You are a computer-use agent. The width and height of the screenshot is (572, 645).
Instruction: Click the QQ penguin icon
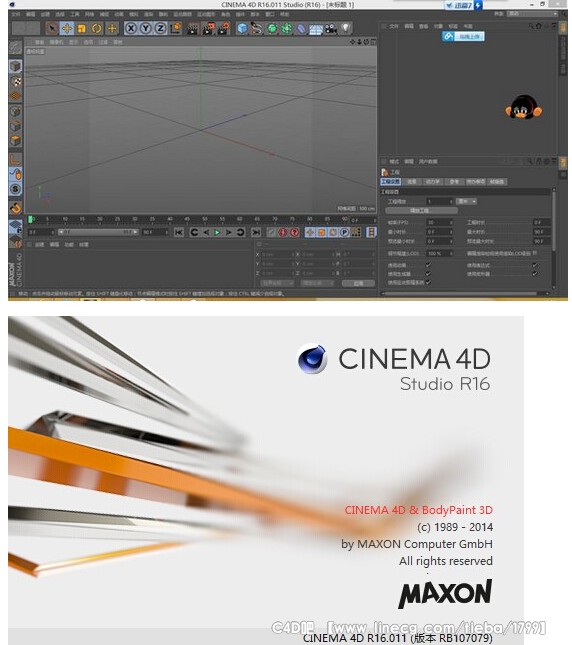pos(523,108)
